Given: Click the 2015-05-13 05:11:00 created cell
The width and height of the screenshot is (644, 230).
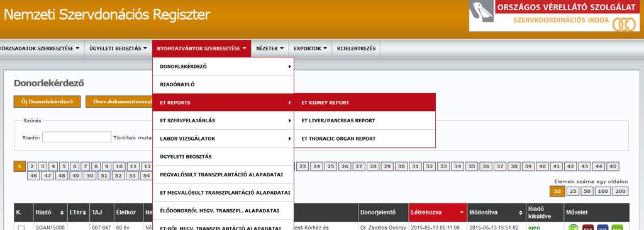Looking at the screenshot, I should tap(435, 227).
